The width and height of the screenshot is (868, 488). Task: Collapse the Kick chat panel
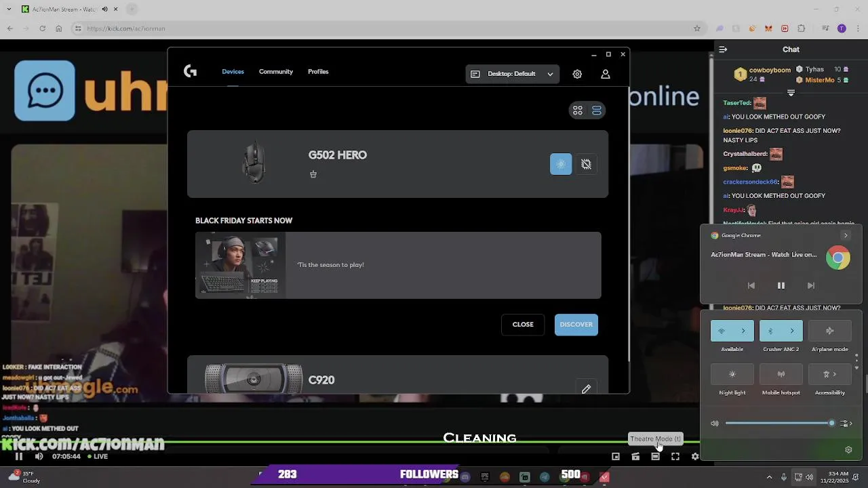(x=723, y=49)
